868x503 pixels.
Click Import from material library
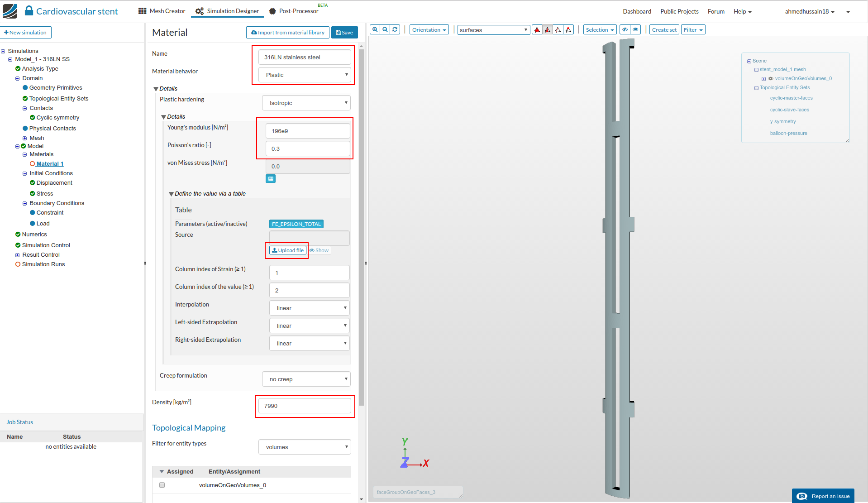(x=288, y=33)
